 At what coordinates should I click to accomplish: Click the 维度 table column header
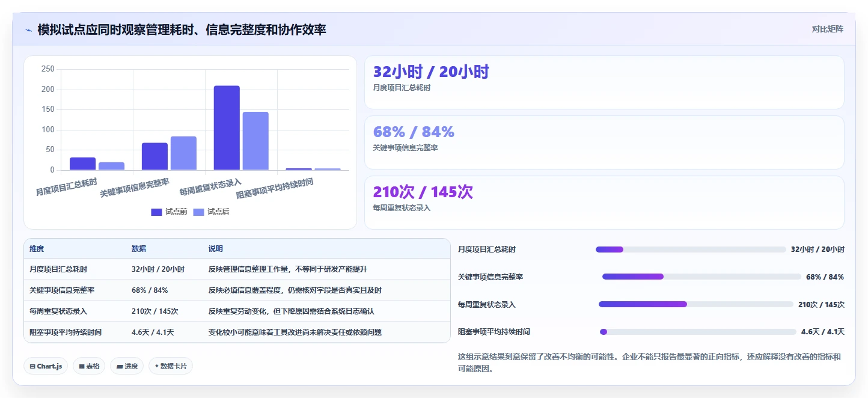tap(37, 249)
